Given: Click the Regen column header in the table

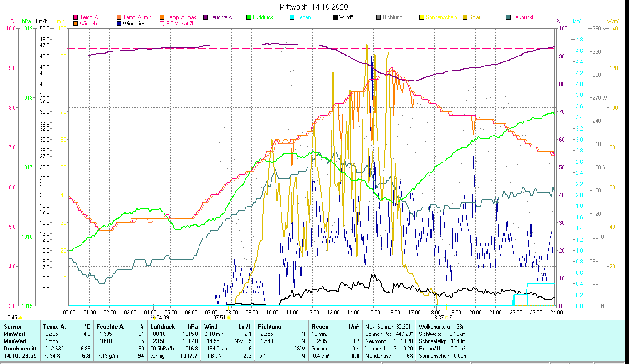Looking at the screenshot, I should [x=319, y=327].
